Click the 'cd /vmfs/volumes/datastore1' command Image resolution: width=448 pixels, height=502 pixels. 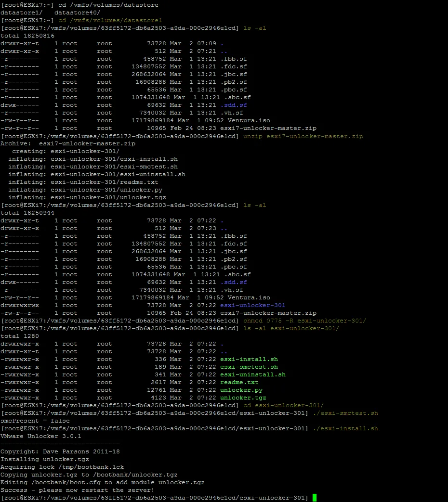click(110, 21)
